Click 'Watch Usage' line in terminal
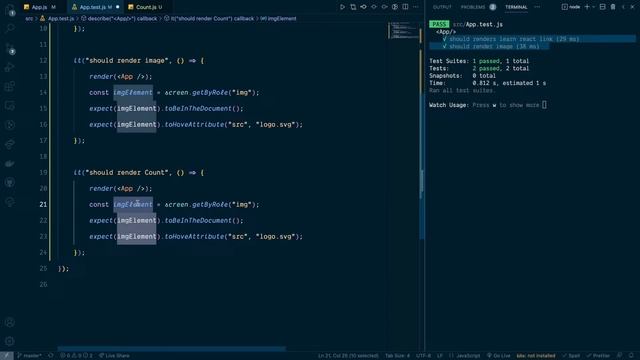Screen dimensions: 640x360 [488, 105]
